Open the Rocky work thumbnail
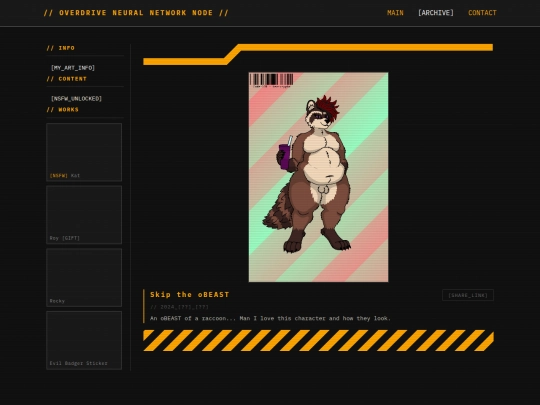 pyautogui.click(x=84, y=278)
